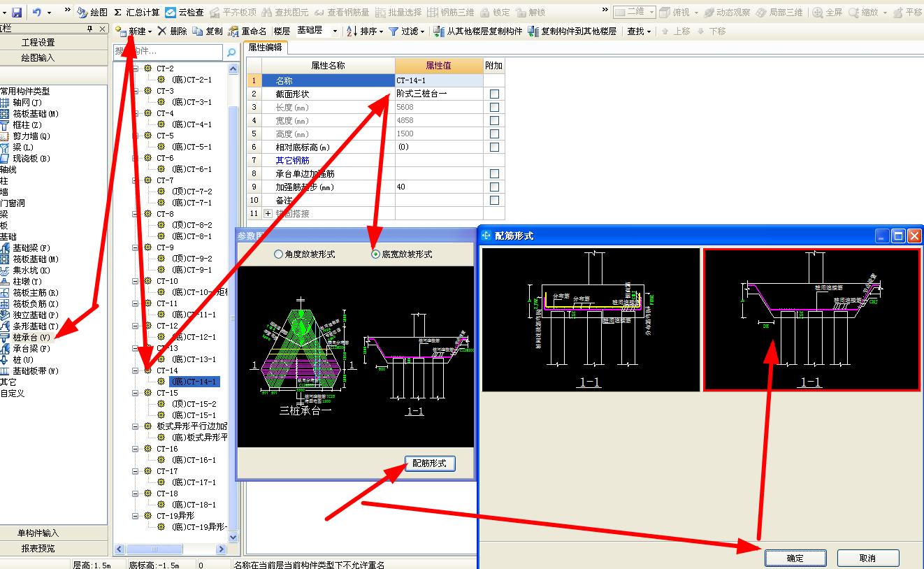Viewport: 924px width, 569px height.
Task: Open the 报表预览 panel section
Action: pos(38,549)
